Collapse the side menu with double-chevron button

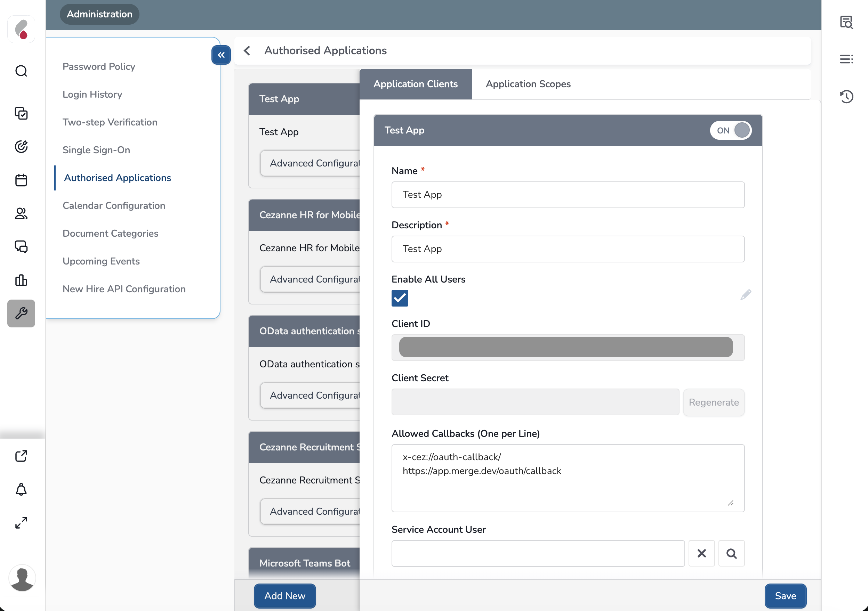221,55
